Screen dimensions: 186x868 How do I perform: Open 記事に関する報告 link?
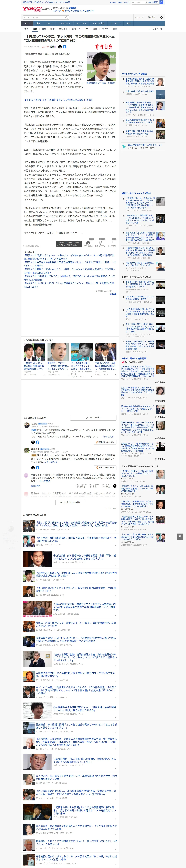(x=31, y=246)
